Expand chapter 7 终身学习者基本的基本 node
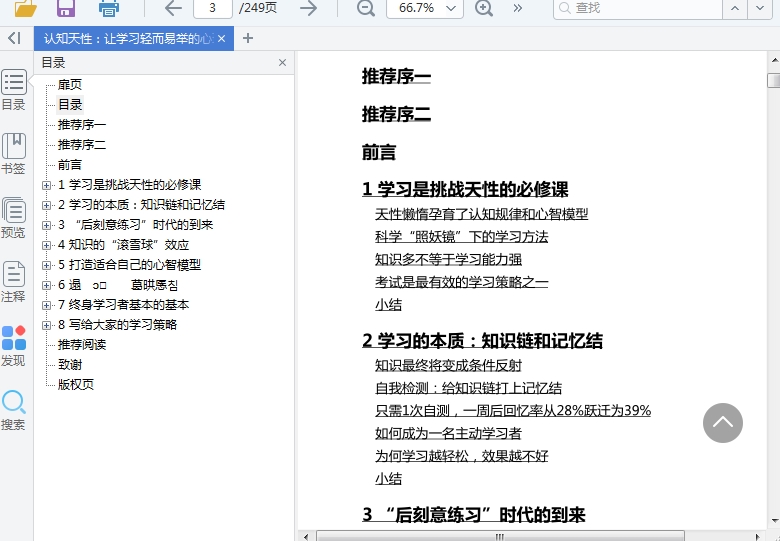780x541 pixels. click(46, 305)
